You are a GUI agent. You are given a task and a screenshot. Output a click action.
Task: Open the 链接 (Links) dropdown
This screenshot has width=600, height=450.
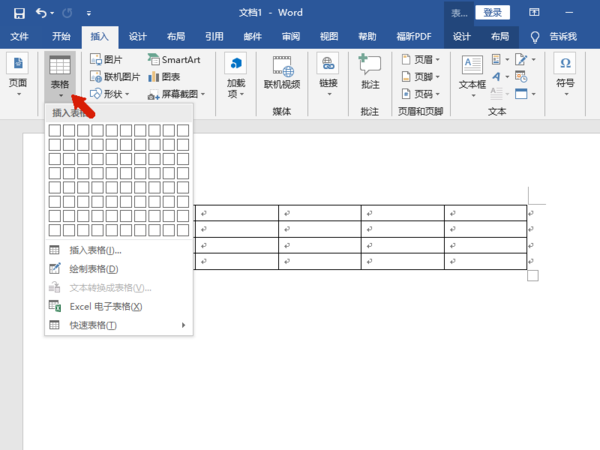[x=328, y=75]
